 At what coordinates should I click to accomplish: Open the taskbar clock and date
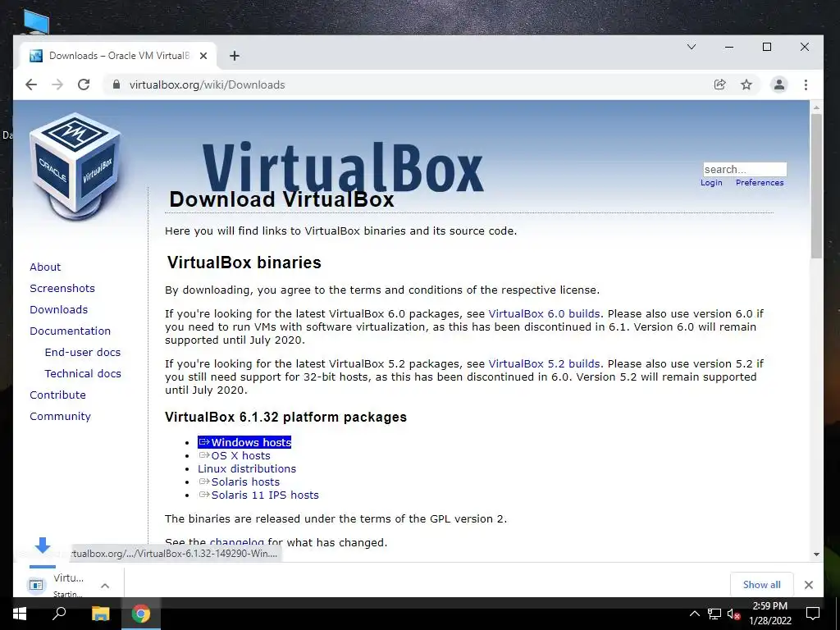769,614
